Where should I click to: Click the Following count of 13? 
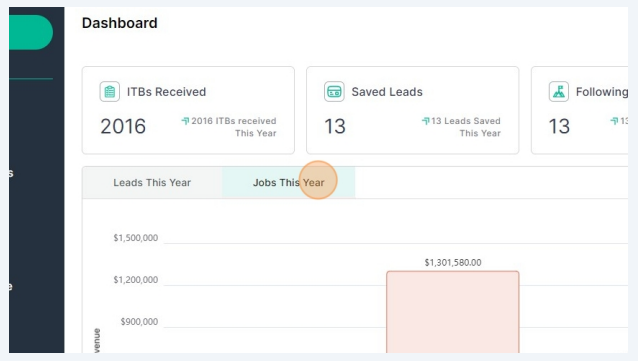559,126
